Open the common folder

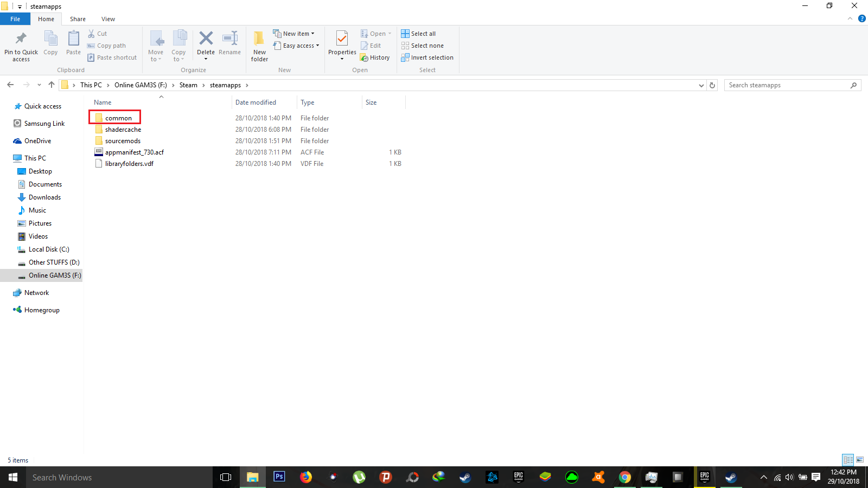[x=118, y=118]
